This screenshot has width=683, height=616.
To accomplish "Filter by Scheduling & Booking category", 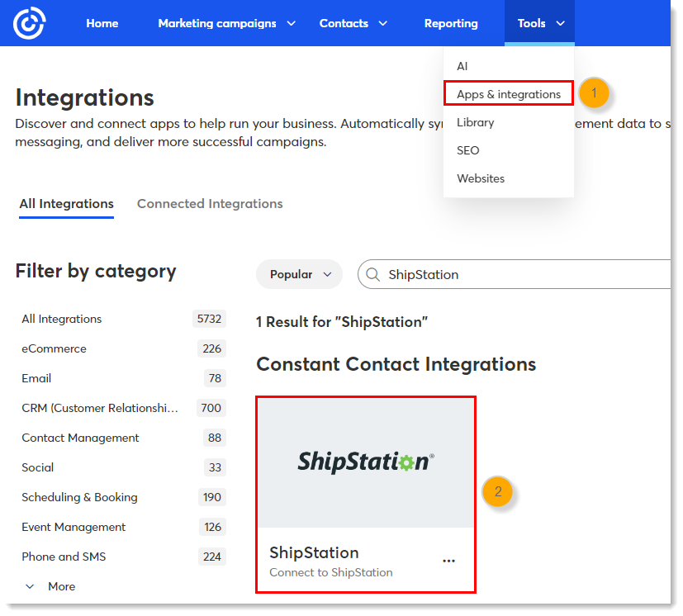I will (x=80, y=497).
